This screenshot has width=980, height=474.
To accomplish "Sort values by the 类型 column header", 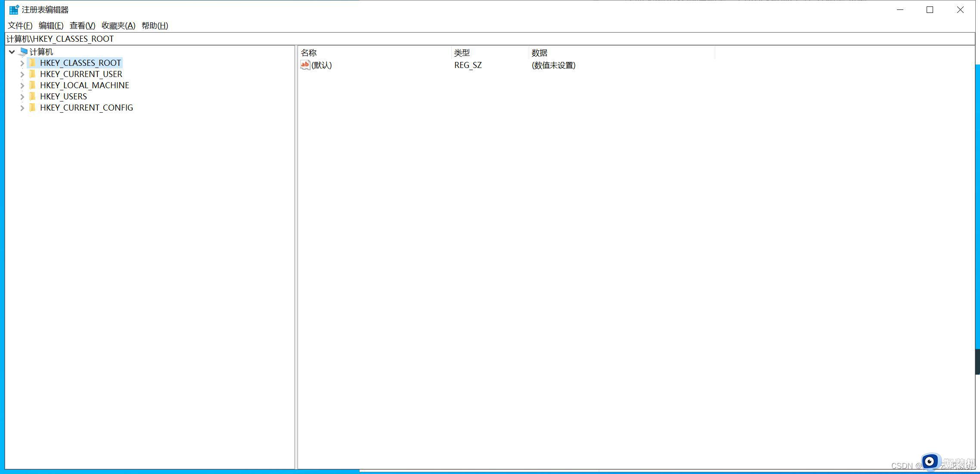I will [x=490, y=53].
